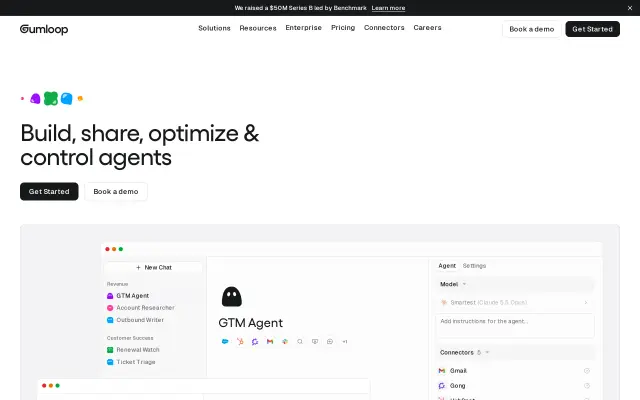Click the Gmail icon under GTM Agent
The width and height of the screenshot is (640, 400).
click(270, 342)
